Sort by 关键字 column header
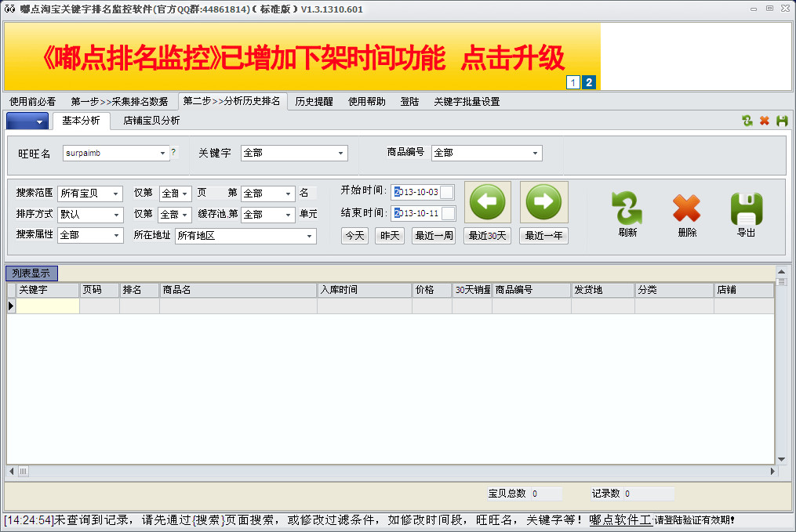The width and height of the screenshot is (796, 532). point(48,290)
